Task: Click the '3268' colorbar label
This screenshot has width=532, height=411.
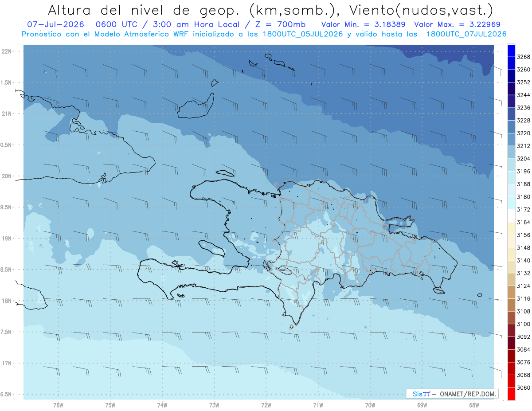Action: tap(524, 57)
